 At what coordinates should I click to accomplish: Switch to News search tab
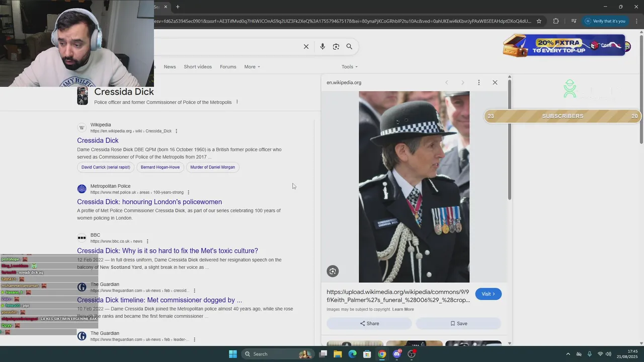tap(170, 67)
